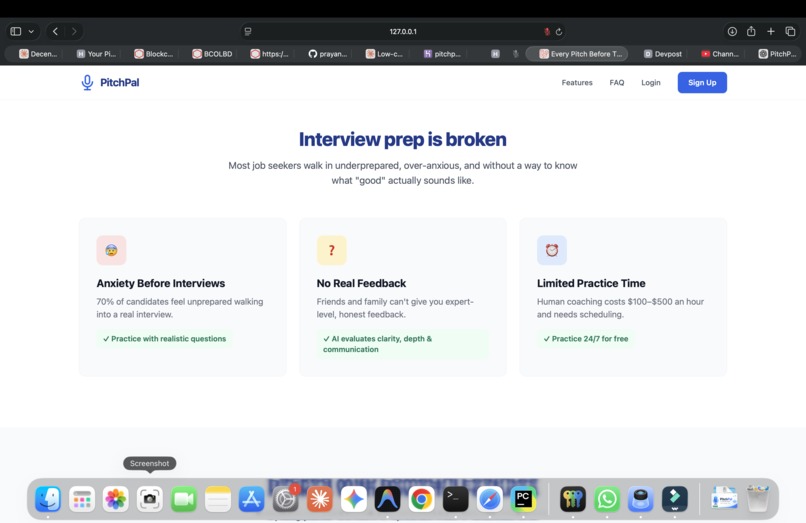Viewport: 806px width, 523px height.
Task: Open Notes from the dock
Action: click(217, 499)
